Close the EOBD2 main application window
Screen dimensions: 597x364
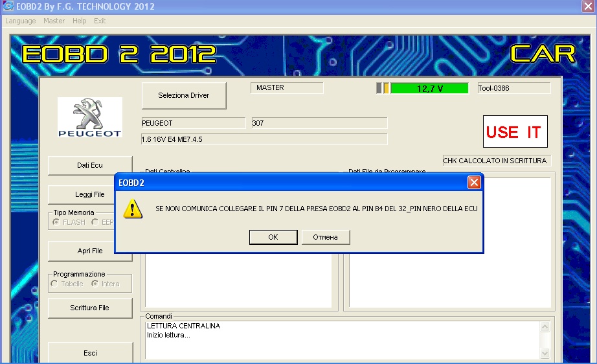click(x=588, y=6)
